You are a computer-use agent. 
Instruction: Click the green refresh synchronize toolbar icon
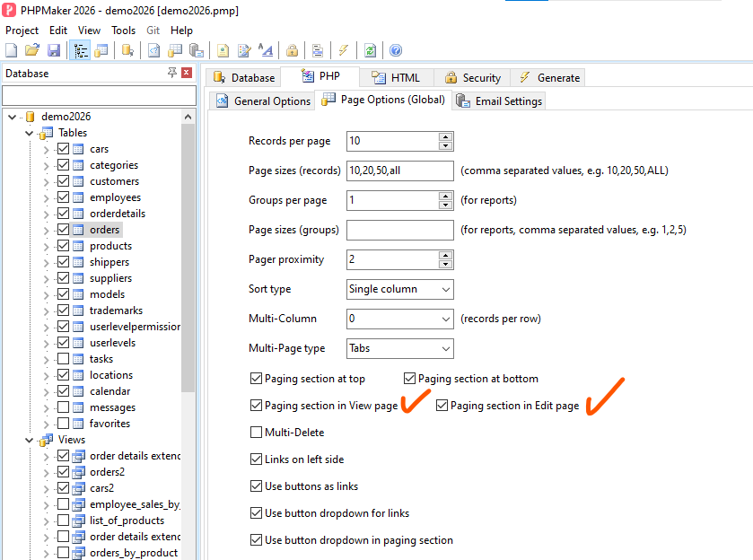370,51
